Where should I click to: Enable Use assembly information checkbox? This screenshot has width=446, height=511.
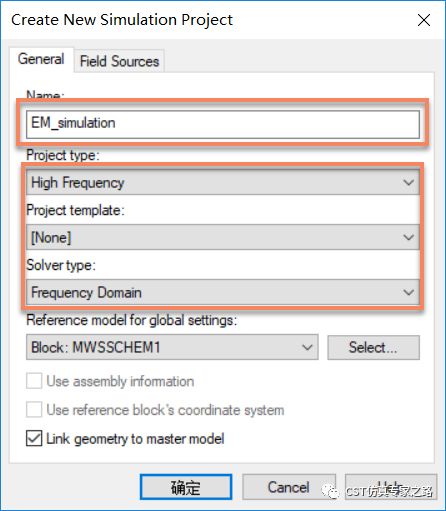coord(34,381)
